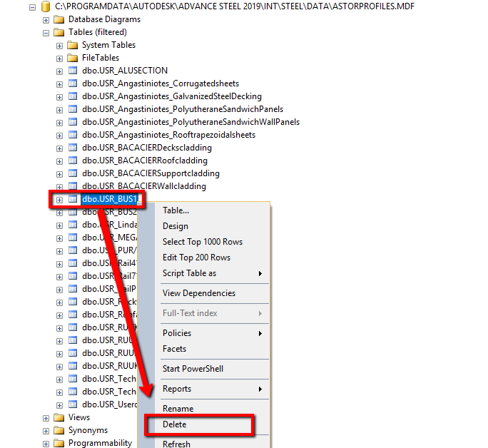The image size is (488, 448).
Task: Click the table icon of dbo.USR_ALUSECTION
Action: (73, 71)
